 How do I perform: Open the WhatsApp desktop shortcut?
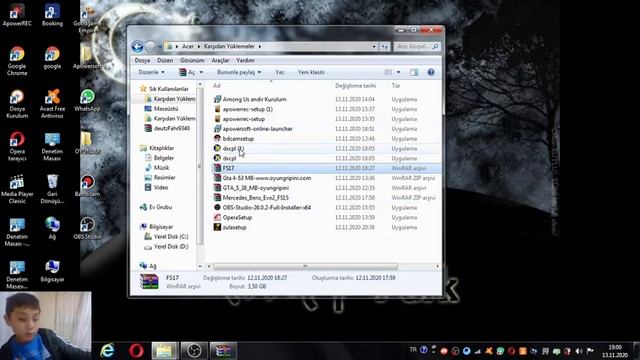(x=87, y=100)
